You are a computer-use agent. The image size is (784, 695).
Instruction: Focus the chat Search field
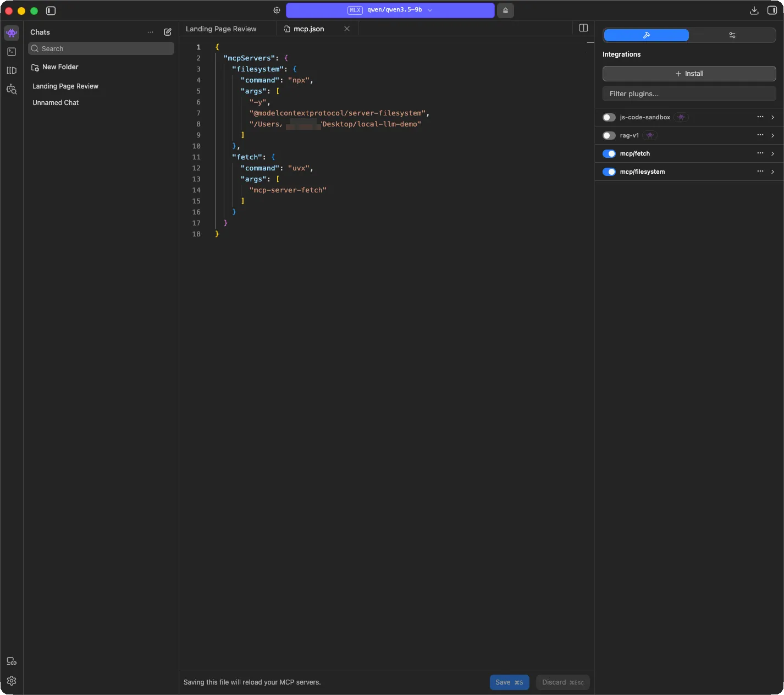pos(101,48)
